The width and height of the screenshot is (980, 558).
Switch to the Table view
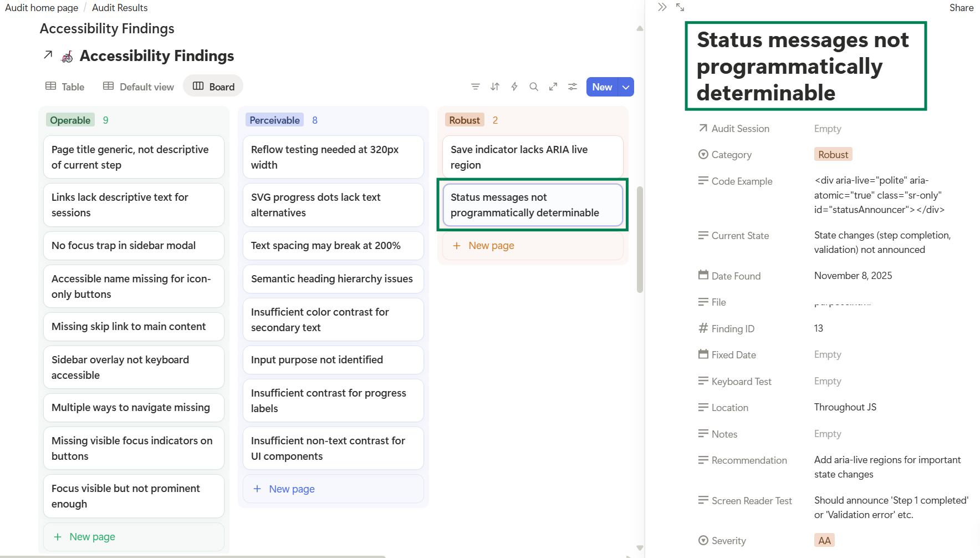[x=64, y=87]
